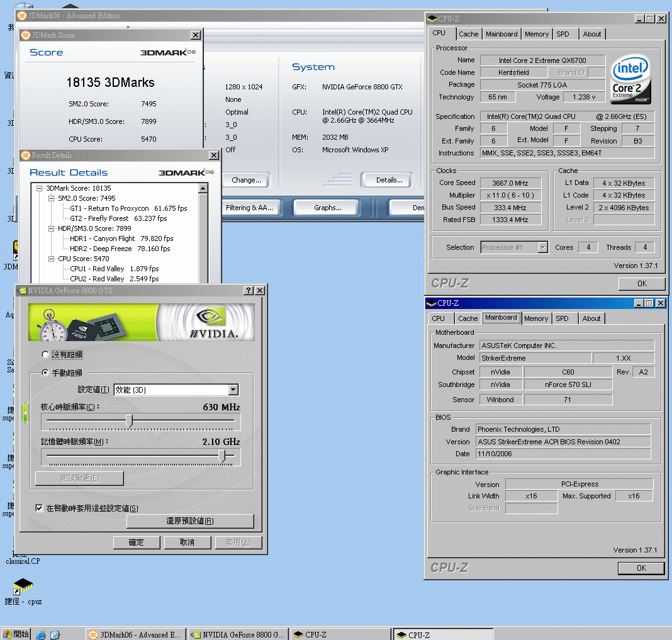
Task: Switch to NVIDIA GeForce 8800 GTX from the taskbar
Action: 238,634
